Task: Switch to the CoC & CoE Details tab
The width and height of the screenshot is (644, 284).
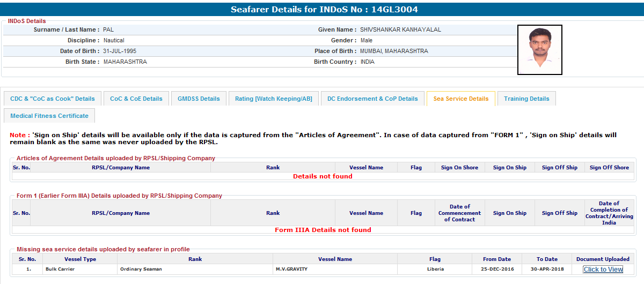Action: (136, 99)
